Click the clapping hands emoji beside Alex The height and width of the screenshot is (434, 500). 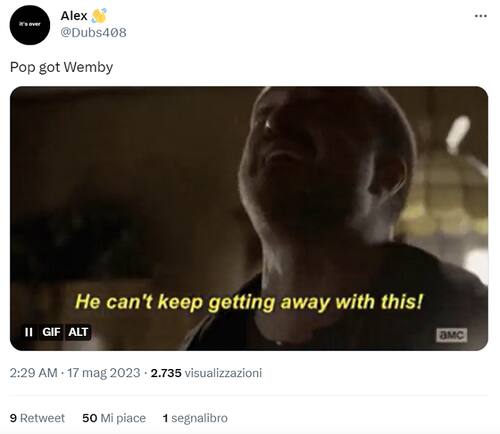pyautogui.click(x=99, y=16)
